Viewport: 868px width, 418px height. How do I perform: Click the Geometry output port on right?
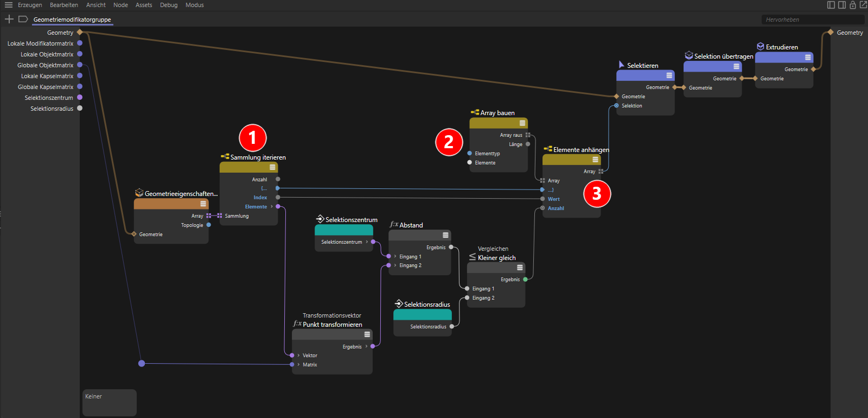click(x=831, y=33)
